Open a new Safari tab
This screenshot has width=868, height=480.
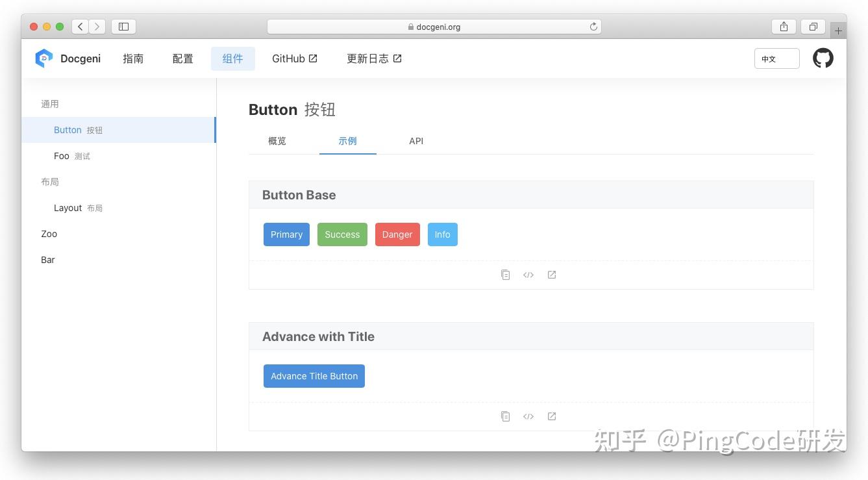point(838,31)
